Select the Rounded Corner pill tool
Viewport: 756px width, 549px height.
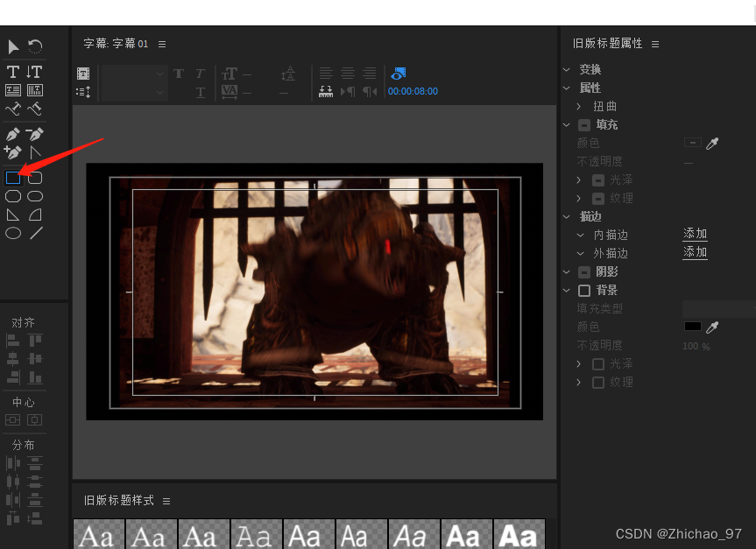click(35, 196)
